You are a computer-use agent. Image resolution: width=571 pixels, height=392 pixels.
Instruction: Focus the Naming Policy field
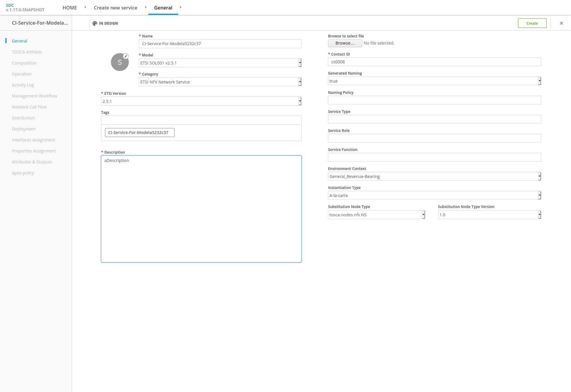coord(434,100)
